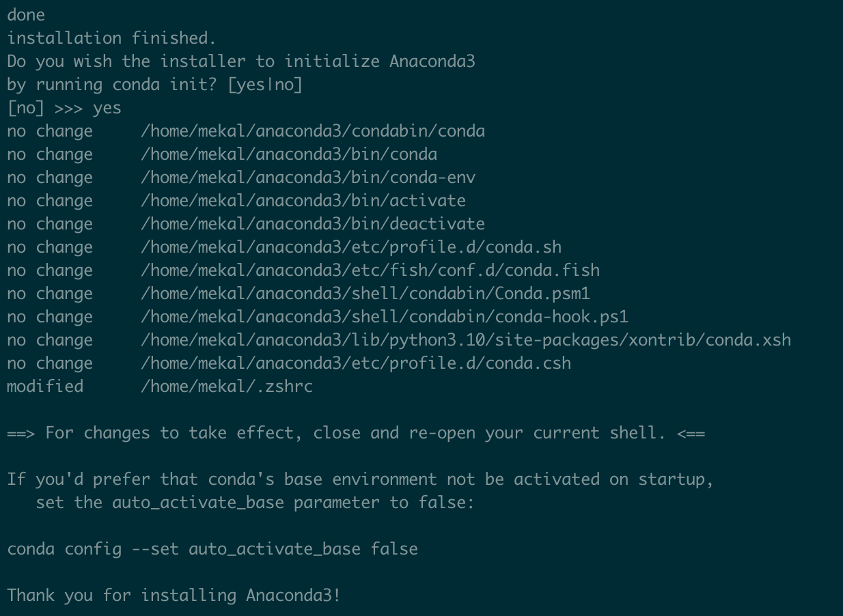Click the "Thank you for installing Anaconda3!" line

[x=174, y=596]
